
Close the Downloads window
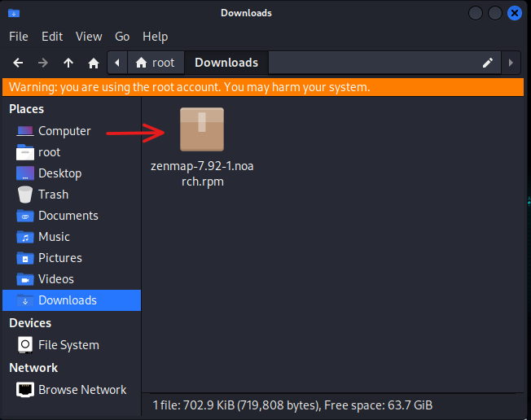tap(515, 13)
